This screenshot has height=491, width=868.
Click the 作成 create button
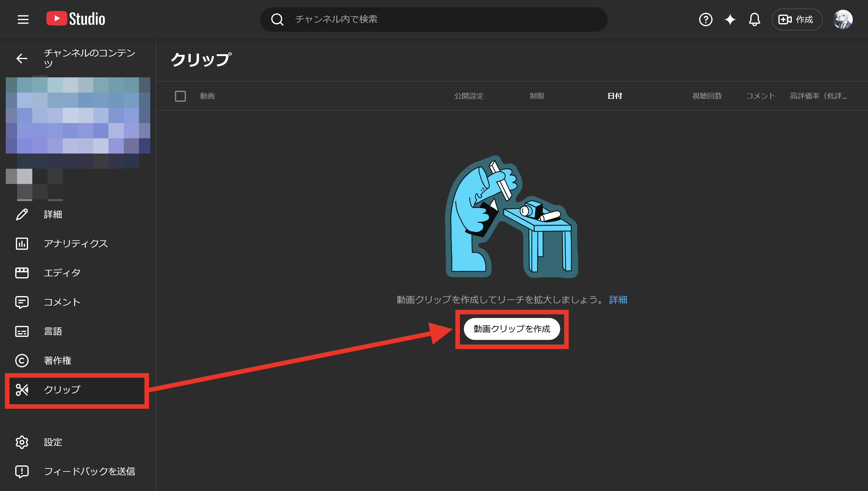tap(797, 19)
